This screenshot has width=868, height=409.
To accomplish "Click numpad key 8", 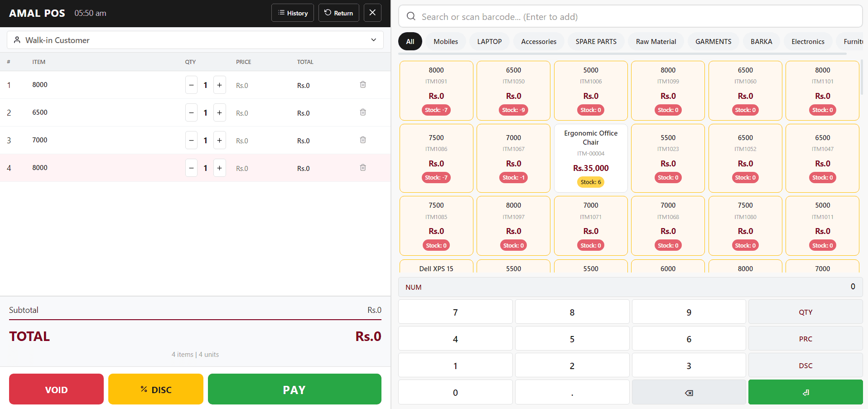I will [x=572, y=312].
